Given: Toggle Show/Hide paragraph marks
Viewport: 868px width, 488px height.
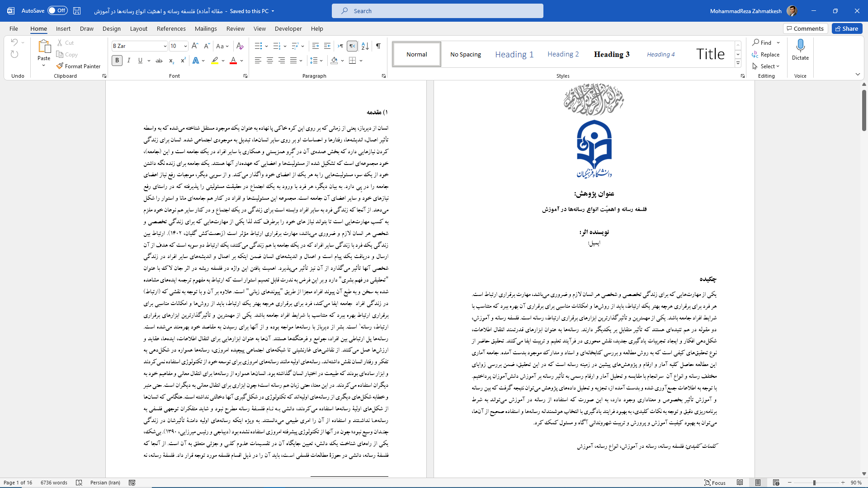Looking at the screenshot, I should pos(378,46).
